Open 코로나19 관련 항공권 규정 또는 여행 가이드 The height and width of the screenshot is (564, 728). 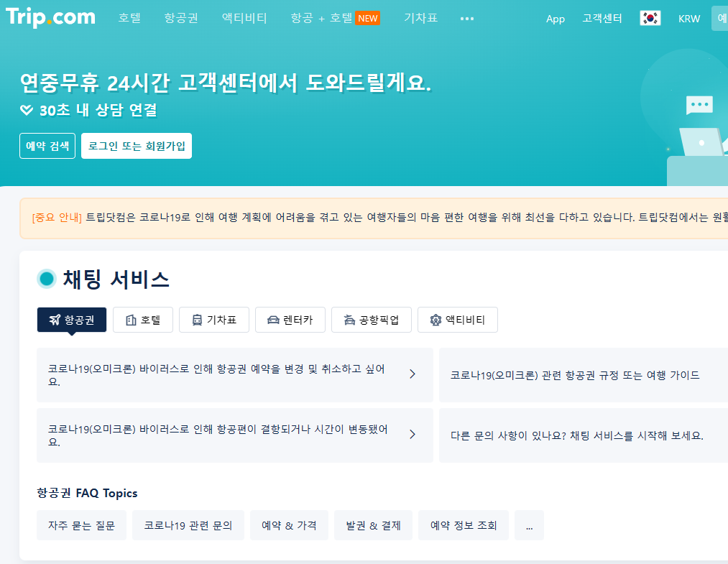point(584,375)
